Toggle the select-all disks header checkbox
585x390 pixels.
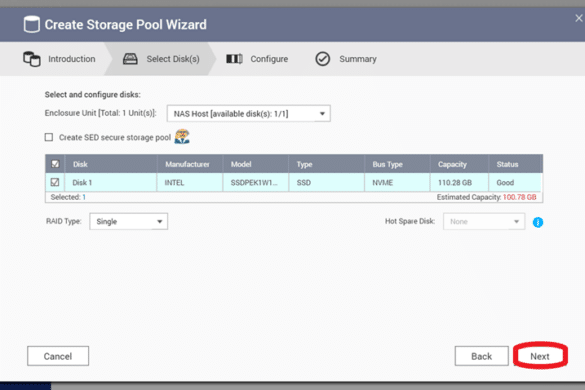coord(55,164)
